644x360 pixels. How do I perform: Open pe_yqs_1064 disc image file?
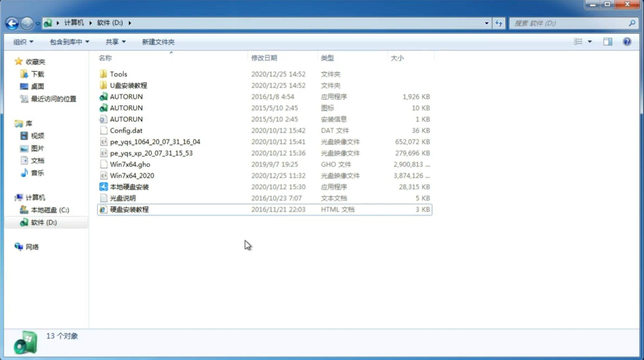point(155,142)
